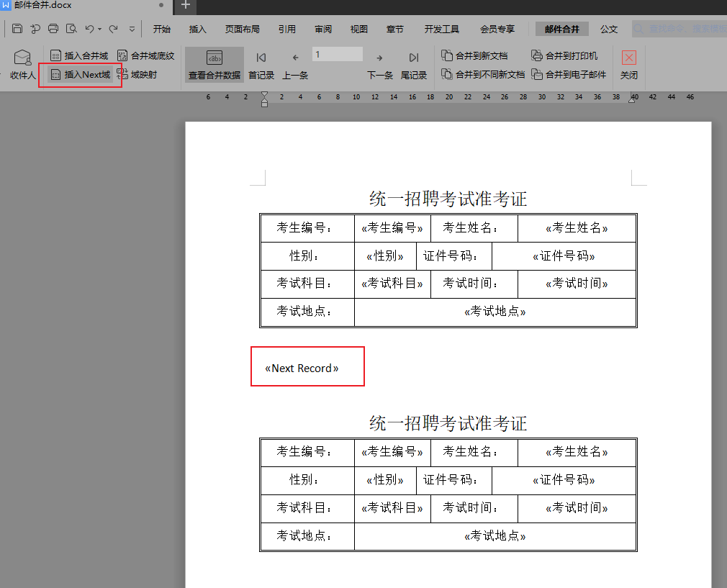This screenshot has height=588, width=727.
Task: Open the 公文 tab
Action: point(609,30)
